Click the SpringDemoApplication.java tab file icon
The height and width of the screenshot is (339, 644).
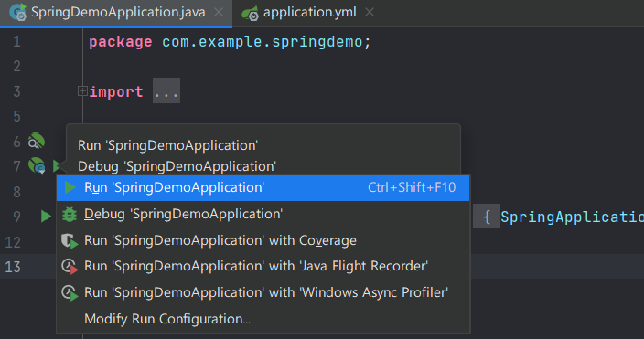(x=18, y=12)
